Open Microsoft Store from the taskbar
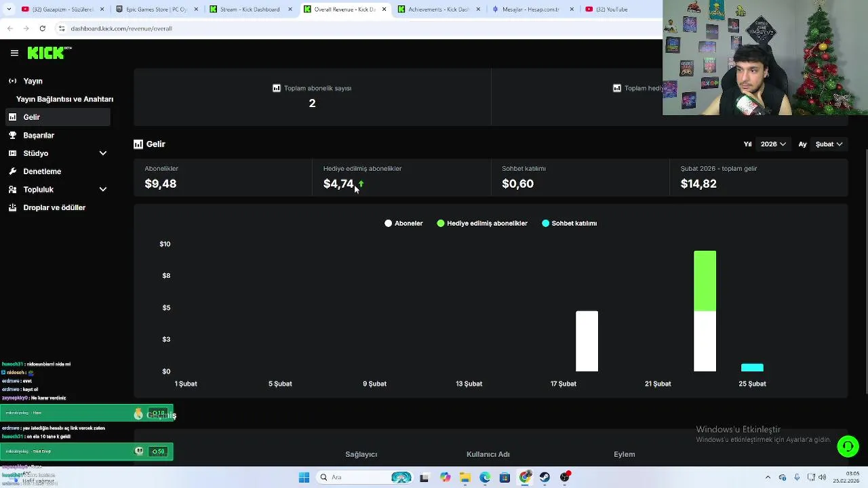 click(505, 477)
